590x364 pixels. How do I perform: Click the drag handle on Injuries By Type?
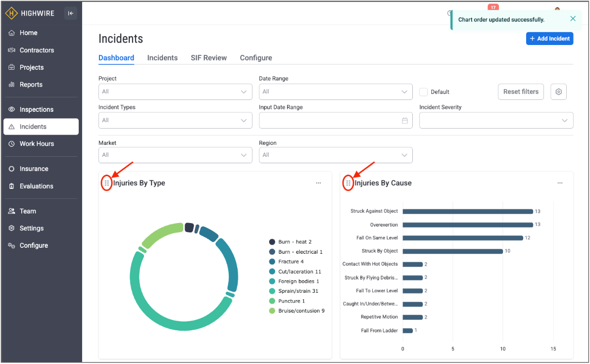(106, 183)
